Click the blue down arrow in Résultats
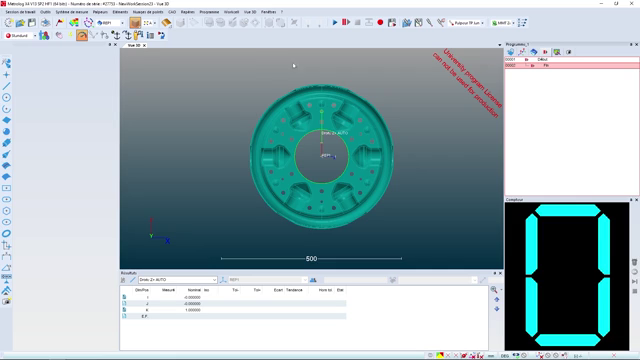Image resolution: width=640 pixels, height=360 pixels. (497, 309)
